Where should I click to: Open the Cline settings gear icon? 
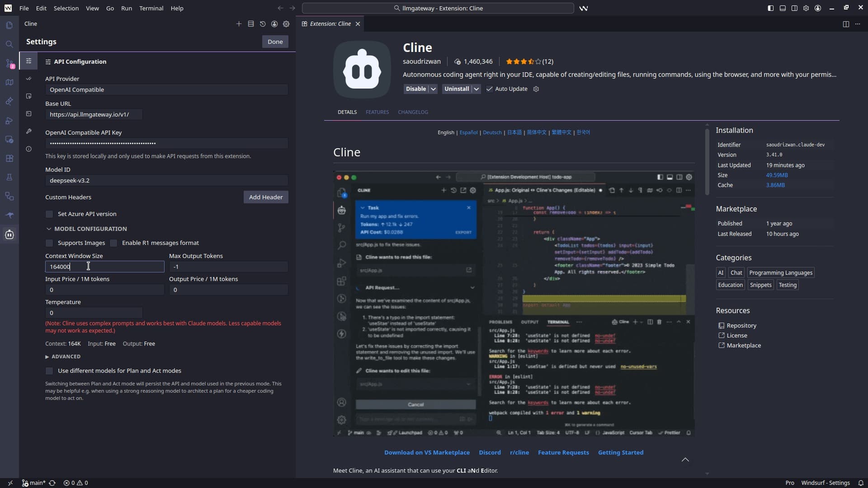[287, 24]
